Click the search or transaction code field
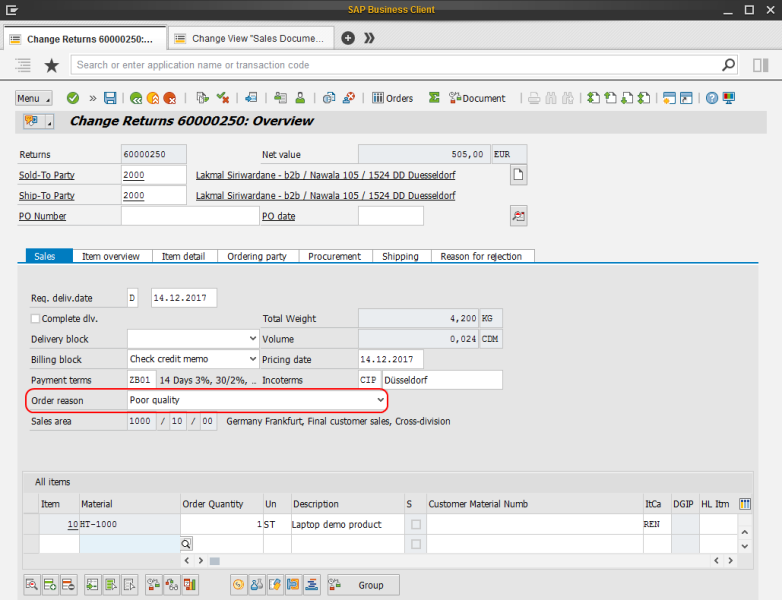Image resolution: width=782 pixels, height=600 pixels. point(396,65)
